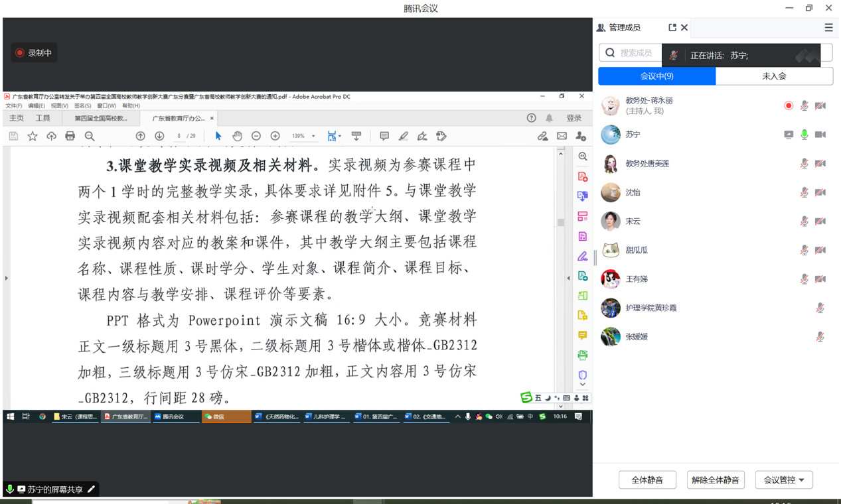Viewport: 841px width, 504px height.
Task: Unmute 宋云's microphone
Action: 804,221
